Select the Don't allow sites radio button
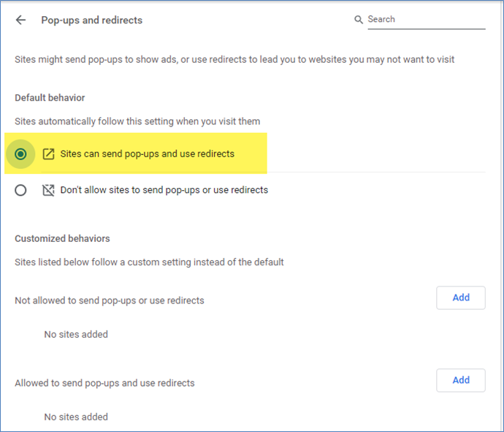 tap(20, 190)
